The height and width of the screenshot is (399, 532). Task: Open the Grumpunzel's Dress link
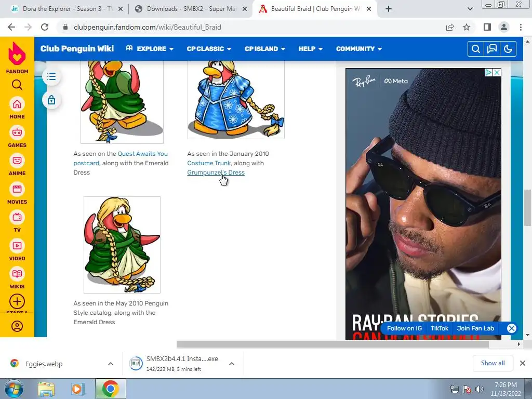[x=216, y=172]
